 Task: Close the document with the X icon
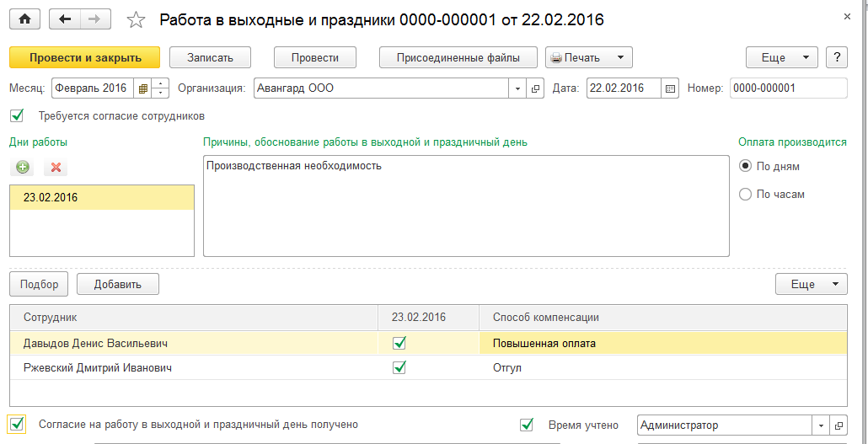click(847, 17)
